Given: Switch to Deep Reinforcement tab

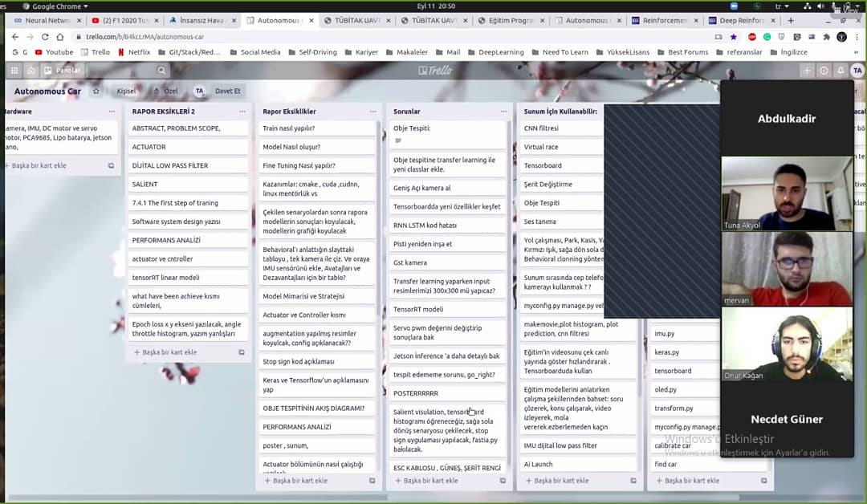Looking at the screenshot, I should pyautogui.click(x=742, y=20).
